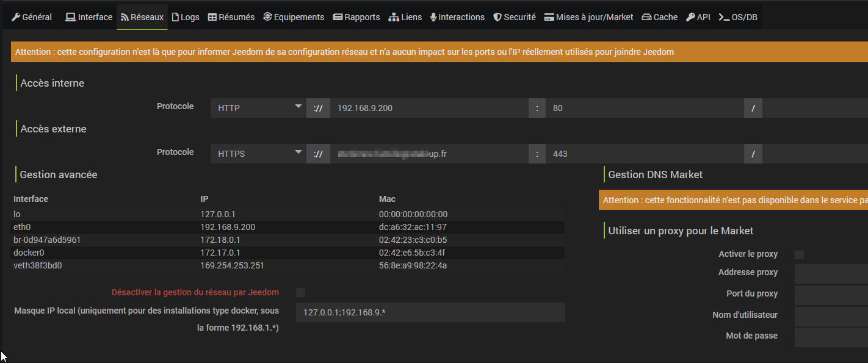
Task: Open the Liens tab
Action: click(x=405, y=17)
